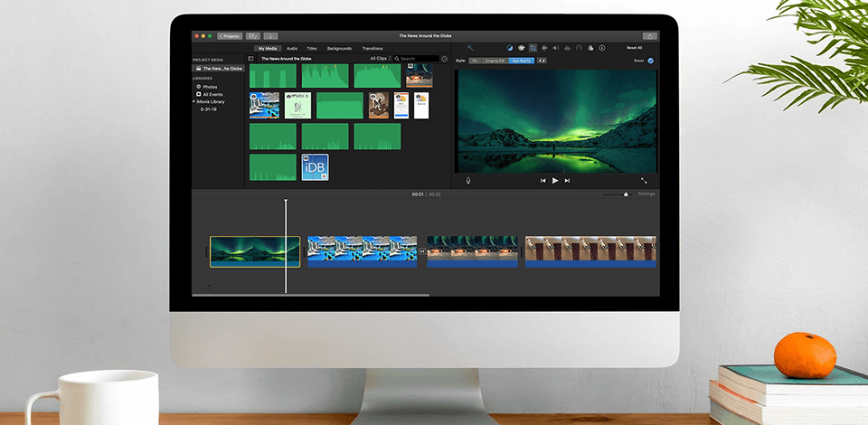Click the Reset crop button
Viewport: 868px width, 425px height.
(639, 61)
